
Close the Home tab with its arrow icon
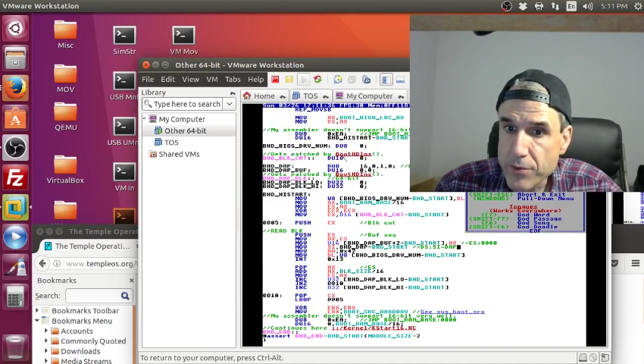[283, 96]
